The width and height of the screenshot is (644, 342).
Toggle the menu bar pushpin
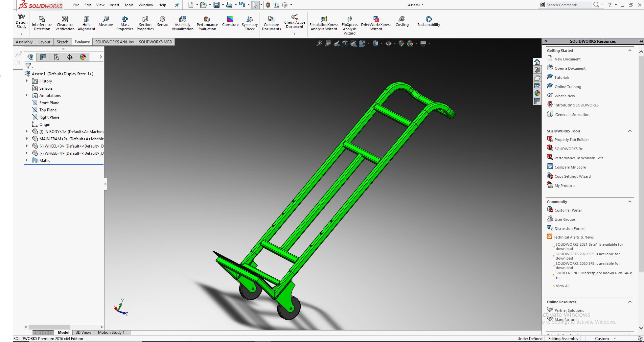pos(177,5)
